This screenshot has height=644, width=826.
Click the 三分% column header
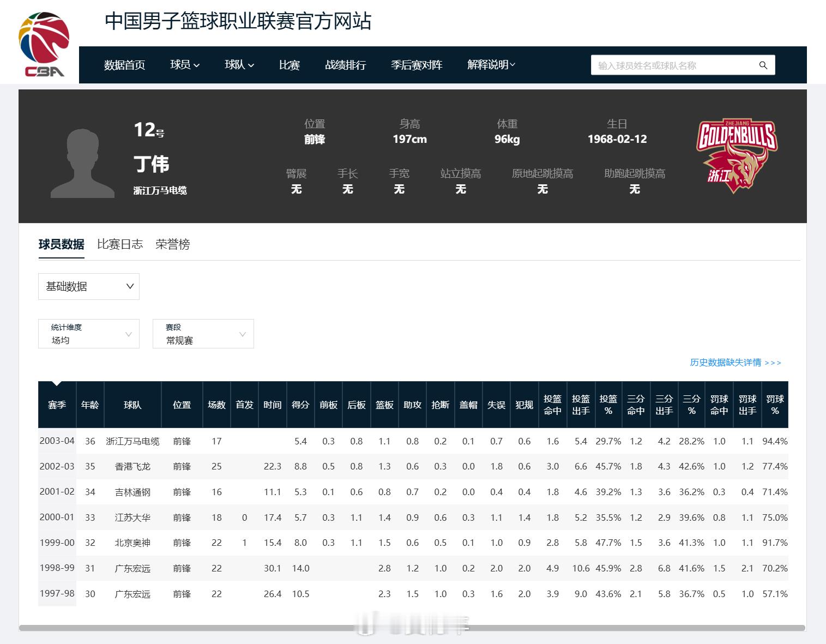tap(691, 405)
